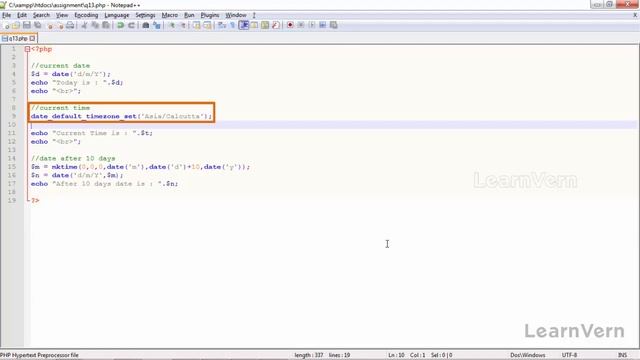Click the Save toolbar icon
Image resolution: width=640 pixels, height=360 pixels.
pos(27,25)
